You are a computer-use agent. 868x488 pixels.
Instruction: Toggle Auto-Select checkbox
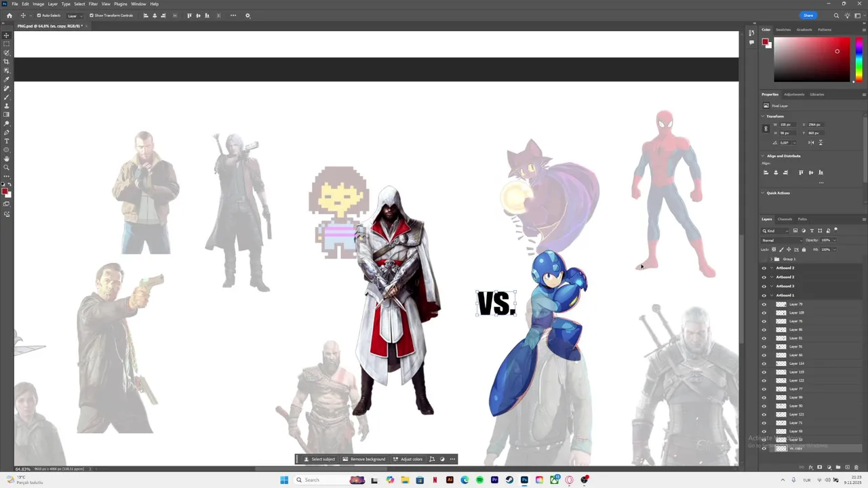pyautogui.click(x=39, y=16)
